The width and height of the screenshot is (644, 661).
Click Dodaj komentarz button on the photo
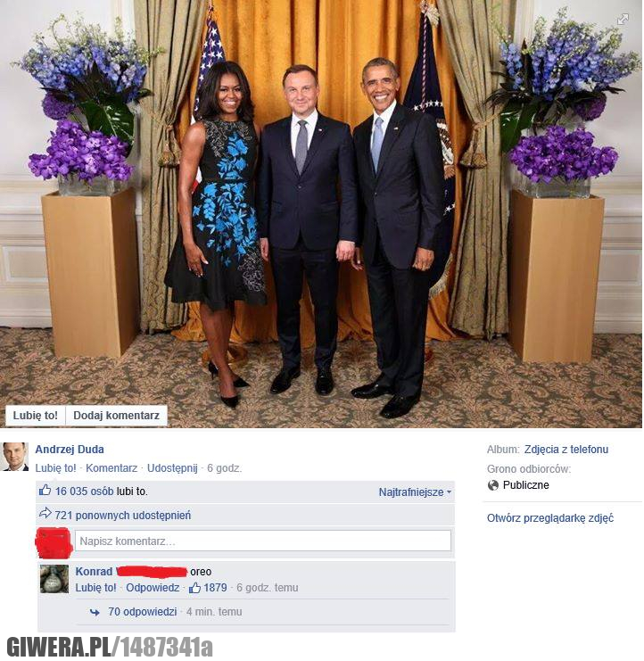[116, 415]
